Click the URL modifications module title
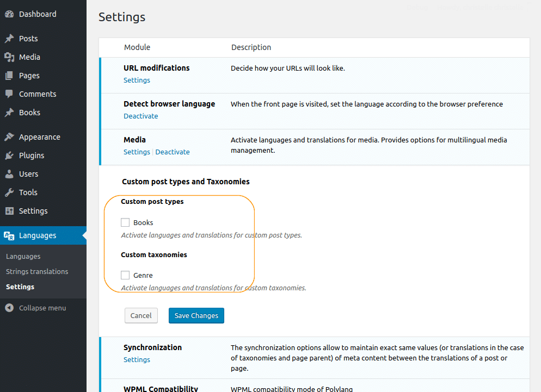Image resolution: width=541 pixels, height=392 pixels. click(x=157, y=68)
